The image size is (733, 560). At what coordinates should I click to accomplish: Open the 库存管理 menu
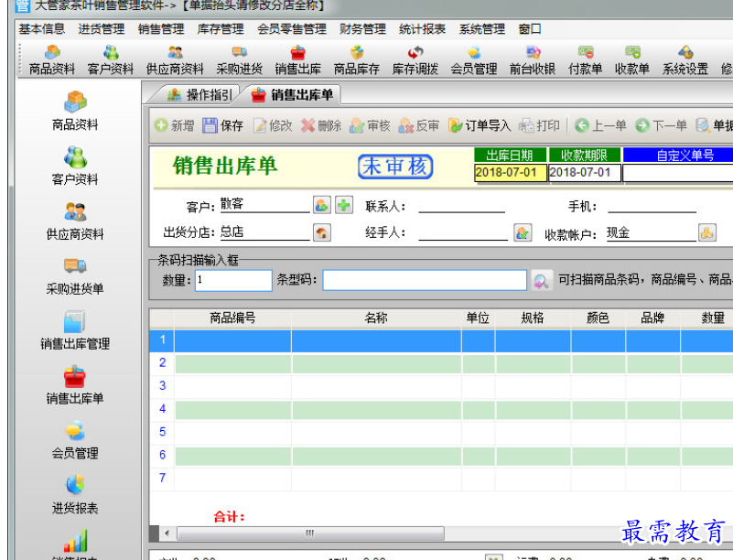click(221, 29)
